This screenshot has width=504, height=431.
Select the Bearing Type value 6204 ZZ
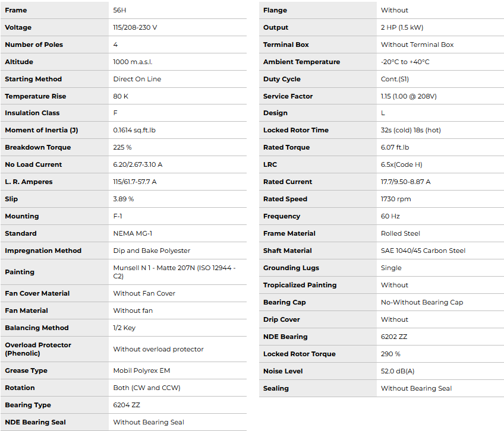pyautogui.click(x=127, y=405)
